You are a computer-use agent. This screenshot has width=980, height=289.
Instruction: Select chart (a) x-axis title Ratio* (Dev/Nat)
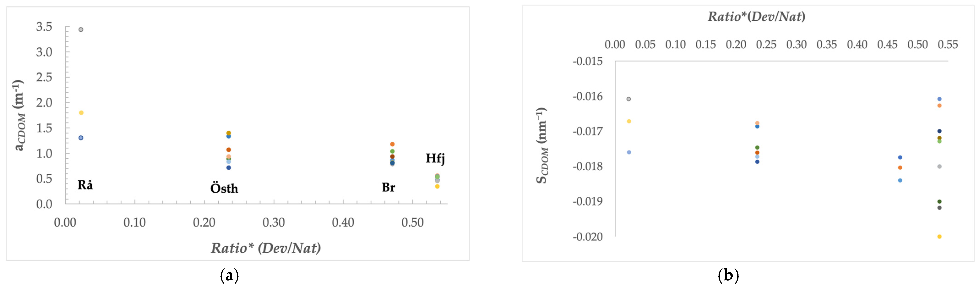[266, 248]
